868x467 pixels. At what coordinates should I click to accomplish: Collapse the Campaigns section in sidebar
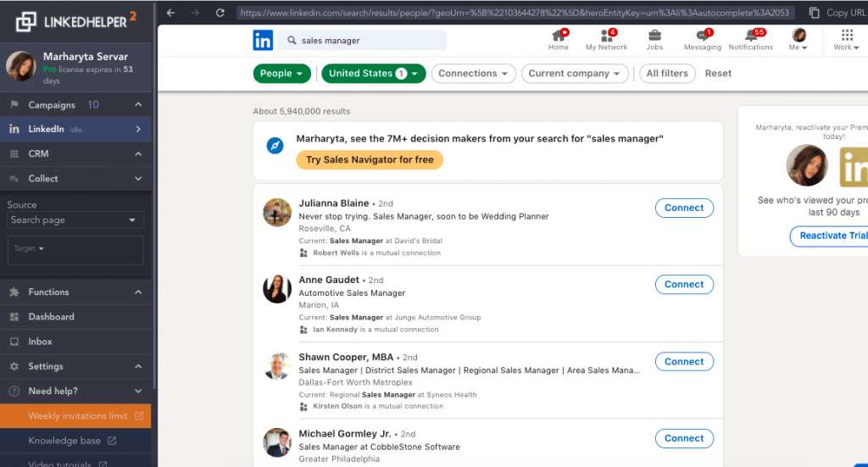point(138,105)
